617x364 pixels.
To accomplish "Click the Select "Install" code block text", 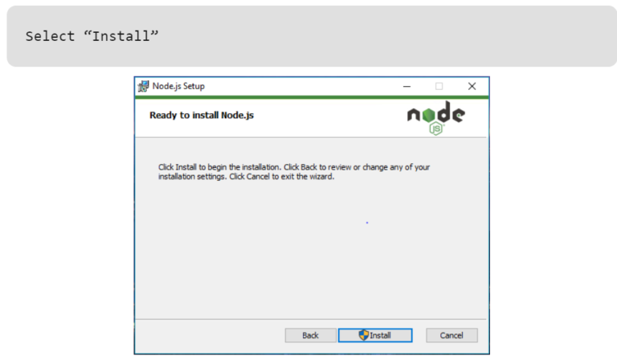I will coord(92,36).
